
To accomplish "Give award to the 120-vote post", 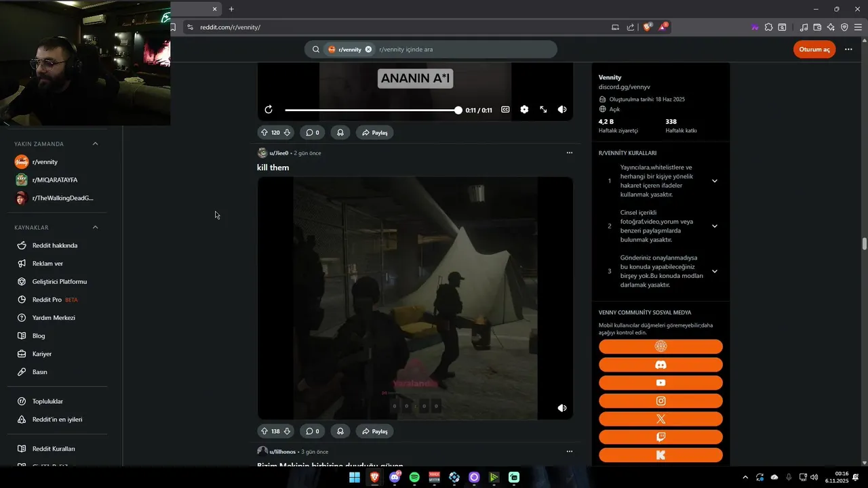I will tap(340, 133).
